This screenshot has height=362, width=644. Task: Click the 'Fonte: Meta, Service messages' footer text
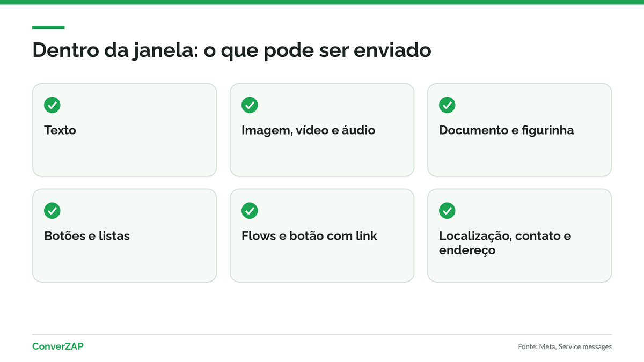565,347
